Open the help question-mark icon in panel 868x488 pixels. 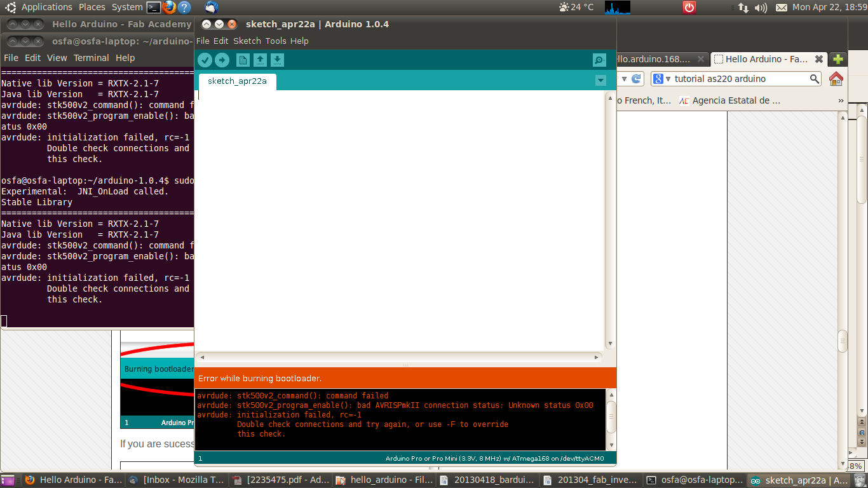pos(184,8)
